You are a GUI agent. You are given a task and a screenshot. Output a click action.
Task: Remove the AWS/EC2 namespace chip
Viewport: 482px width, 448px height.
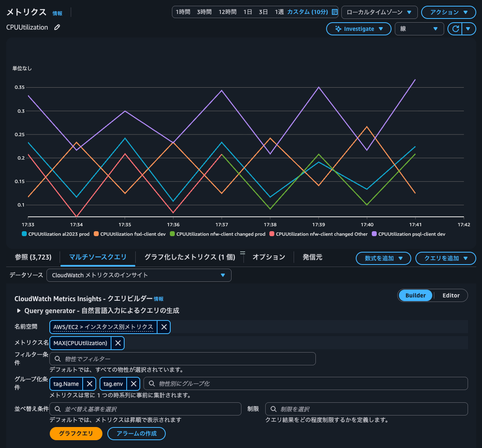[164, 327]
